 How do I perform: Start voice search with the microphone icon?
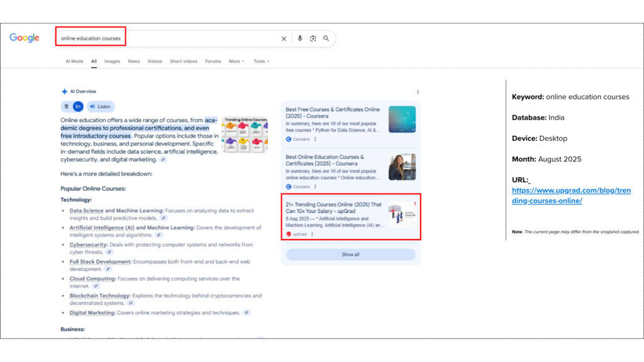pos(300,38)
